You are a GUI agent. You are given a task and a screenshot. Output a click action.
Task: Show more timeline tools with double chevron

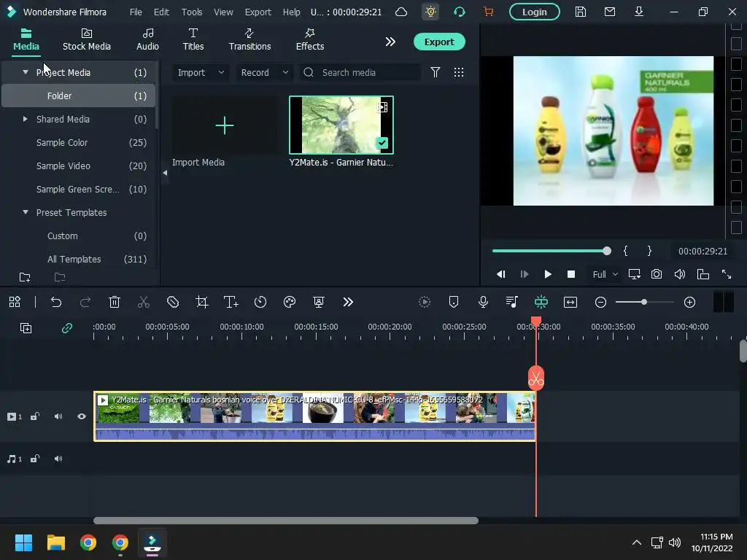tap(348, 302)
